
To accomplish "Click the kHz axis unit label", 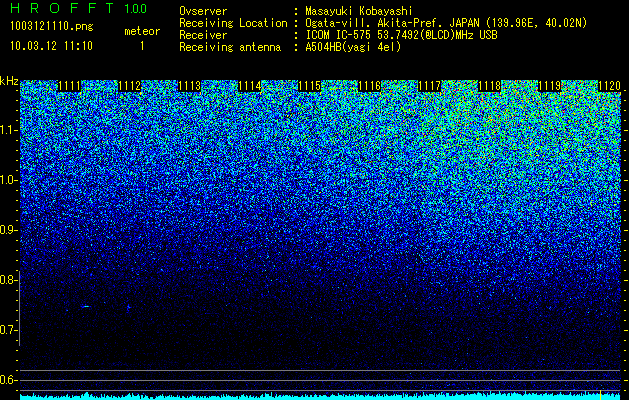I will 9,81.
